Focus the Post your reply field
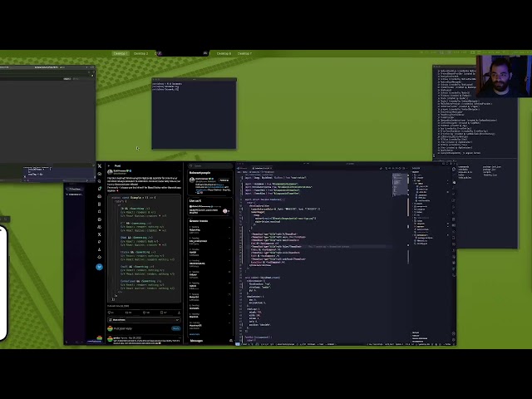The height and width of the screenshot is (399, 532). coord(142,328)
